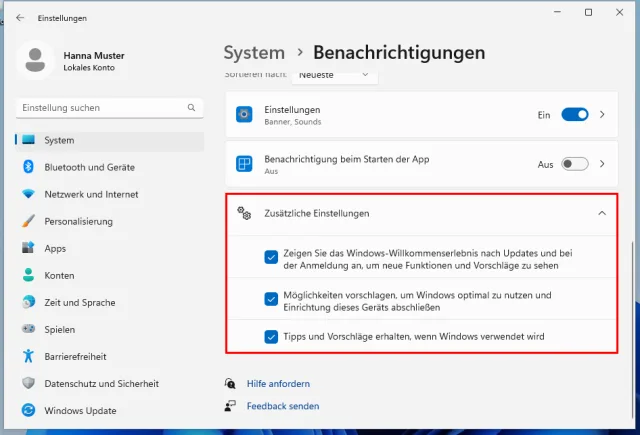Click the Datenschutz und Sicherheit shield icon
This screenshot has width=640, height=435.
[28, 383]
